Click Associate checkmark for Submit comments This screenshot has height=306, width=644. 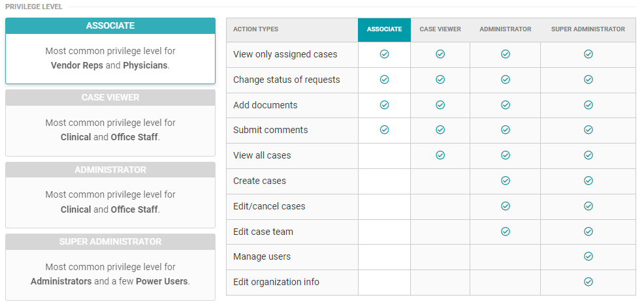(x=384, y=130)
